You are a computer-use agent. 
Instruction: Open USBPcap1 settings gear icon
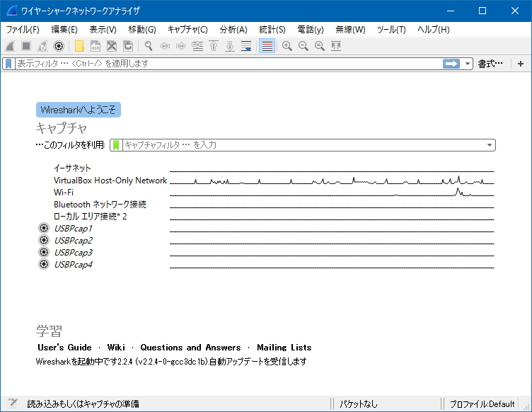pyautogui.click(x=44, y=228)
